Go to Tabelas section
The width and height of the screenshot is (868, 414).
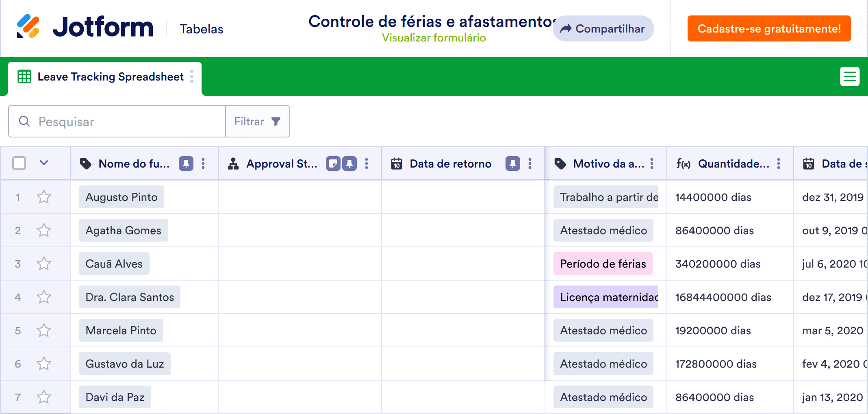201,29
